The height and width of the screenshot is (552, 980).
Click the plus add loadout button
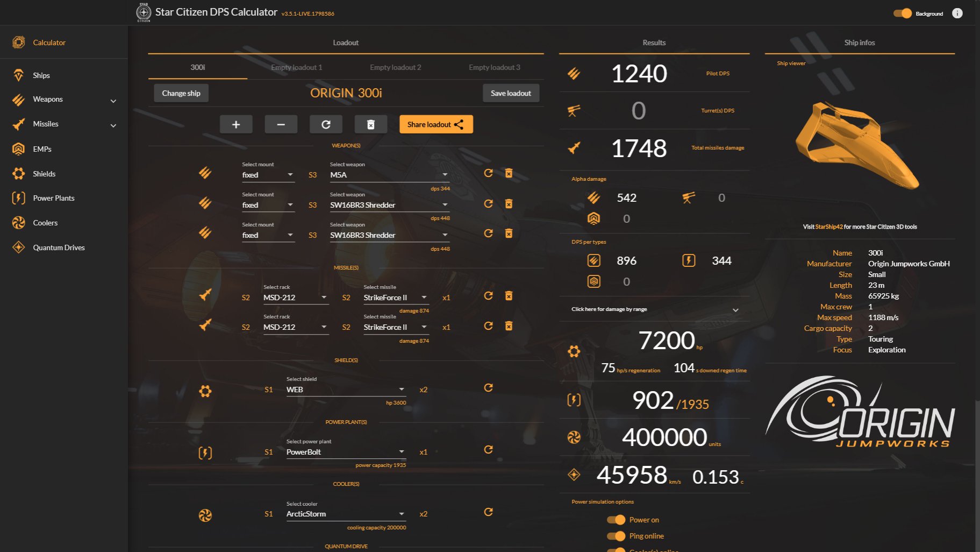236,124
